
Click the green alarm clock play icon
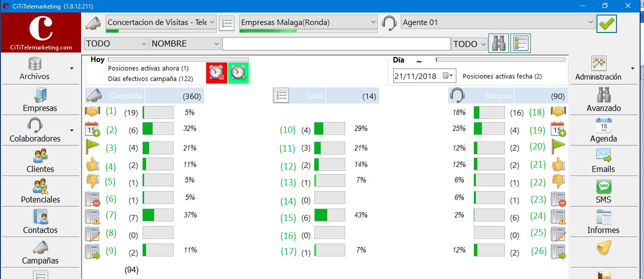coord(238,73)
